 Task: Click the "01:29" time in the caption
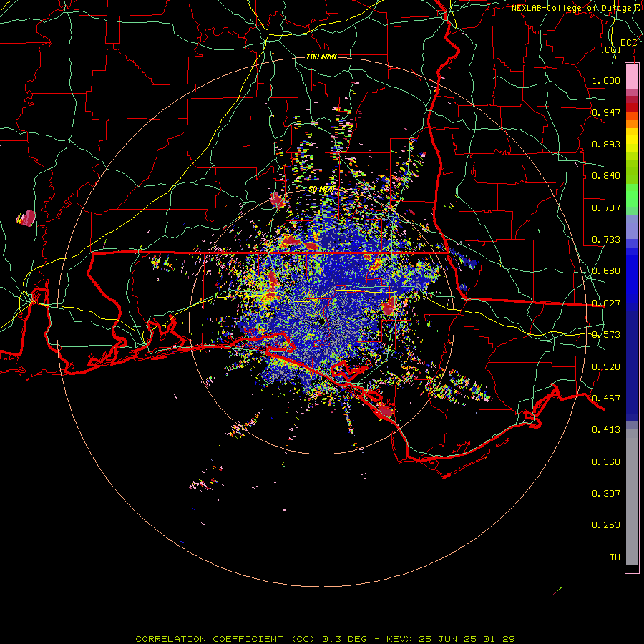[499, 639]
